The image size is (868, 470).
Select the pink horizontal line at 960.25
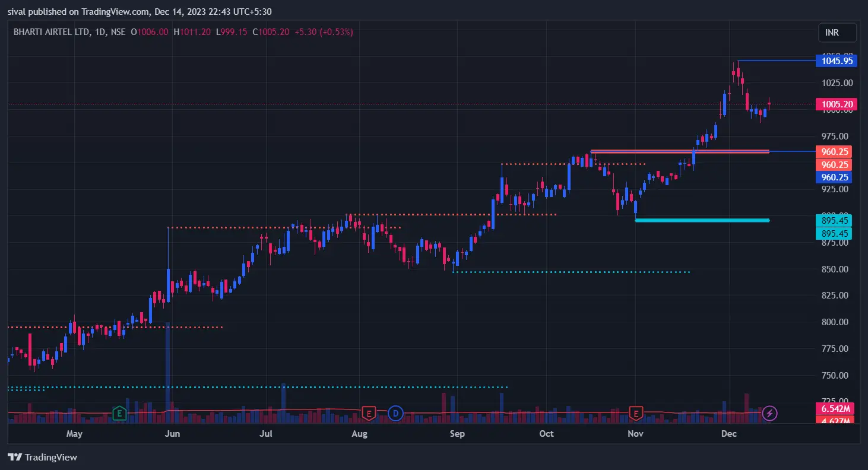coord(680,151)
